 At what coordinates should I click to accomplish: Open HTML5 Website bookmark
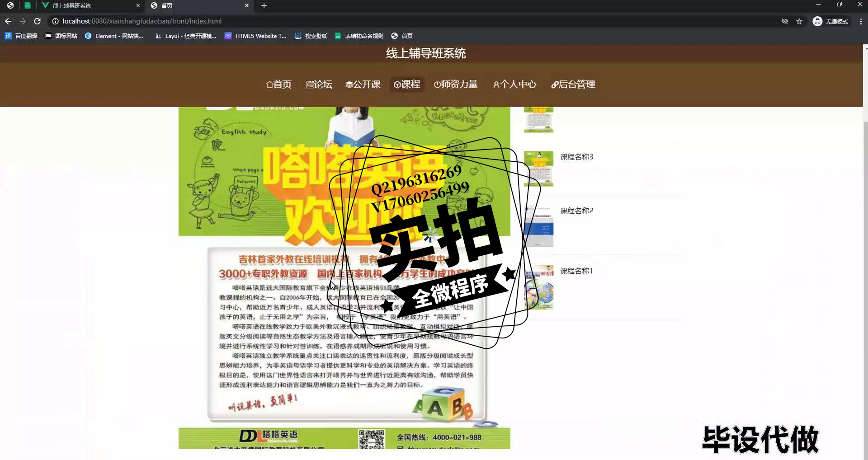click(x=255, y=36)
